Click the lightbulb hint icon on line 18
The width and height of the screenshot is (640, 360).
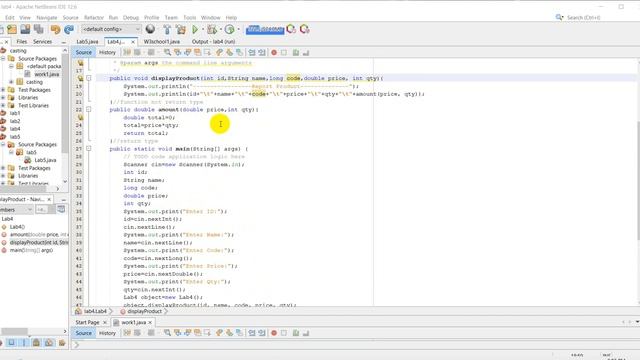tap(80, 78)
